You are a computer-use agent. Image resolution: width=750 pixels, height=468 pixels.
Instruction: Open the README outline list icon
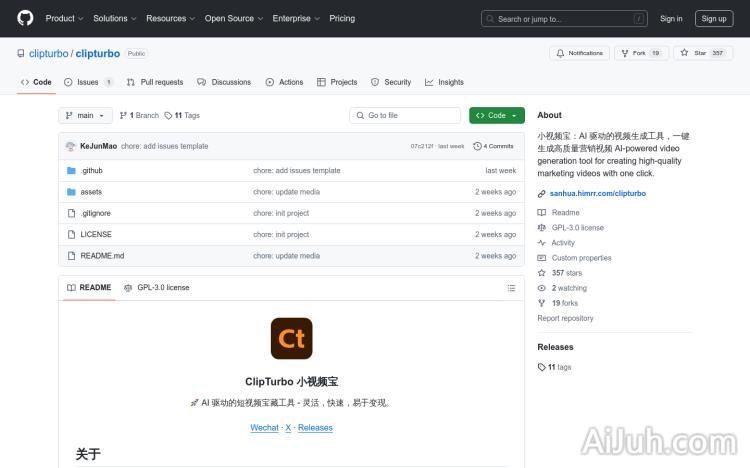[x=511, y=288]
